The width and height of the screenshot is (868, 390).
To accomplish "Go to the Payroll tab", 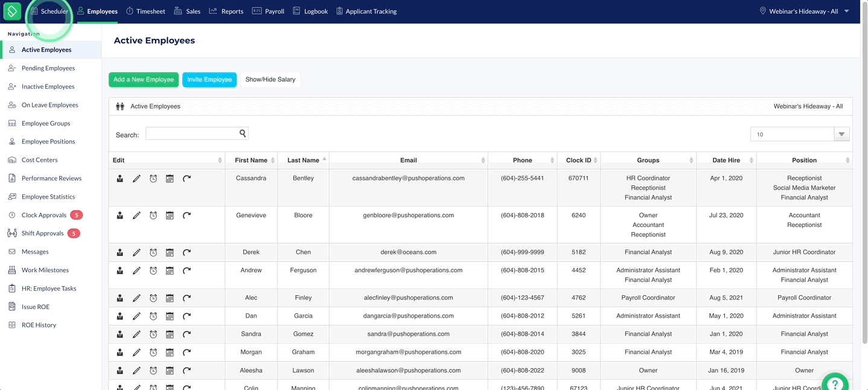I will point(268,11).
